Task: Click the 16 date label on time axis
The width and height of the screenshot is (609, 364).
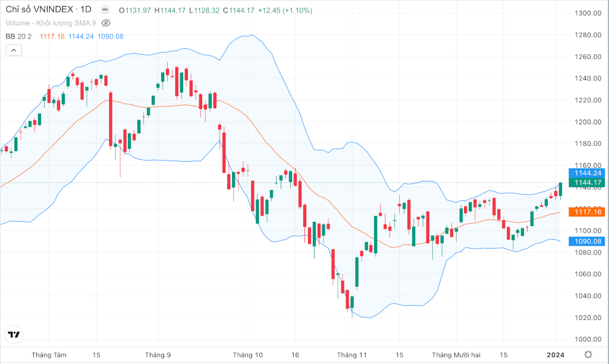Action: (295, 355)
